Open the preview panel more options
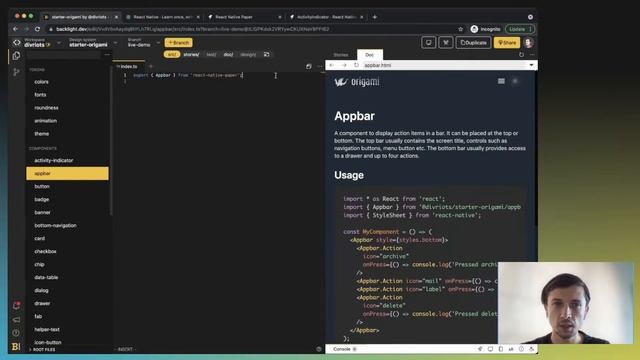Screen dimensions: 640x360 click(x=532, y=54)
